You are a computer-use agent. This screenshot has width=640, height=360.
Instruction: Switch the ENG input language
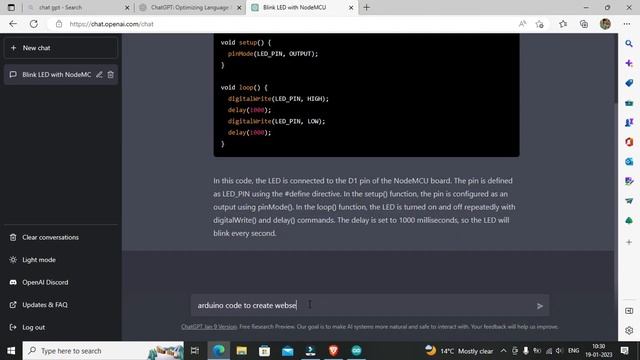tap(573, 351)
